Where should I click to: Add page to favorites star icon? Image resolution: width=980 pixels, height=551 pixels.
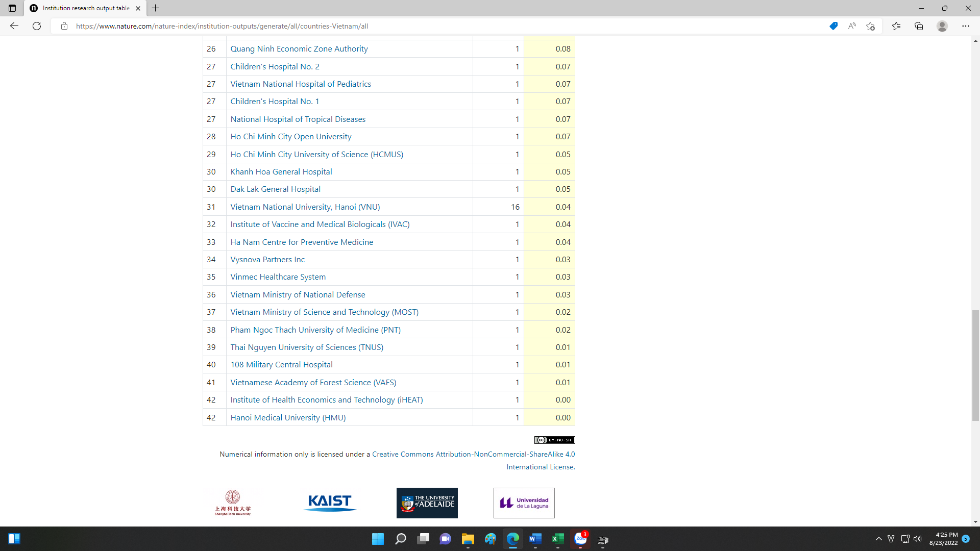coord(871,26)
